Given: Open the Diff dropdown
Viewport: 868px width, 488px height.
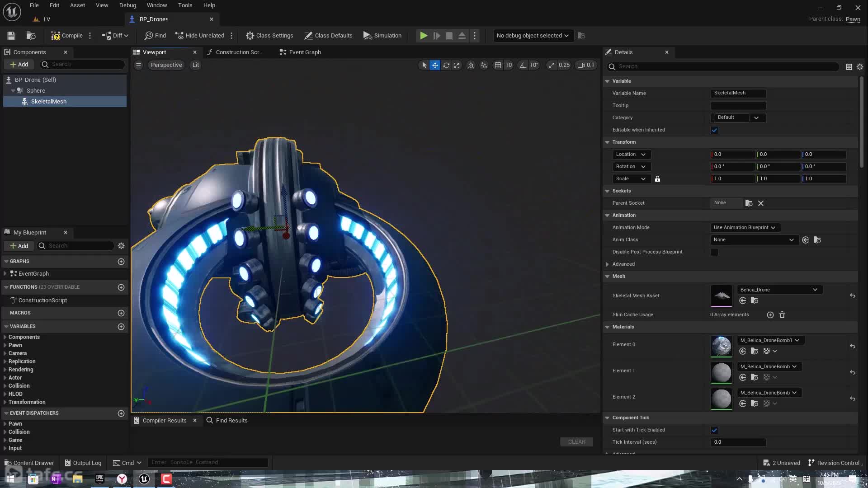Looking at the screenshot, I should click(115, 36).
